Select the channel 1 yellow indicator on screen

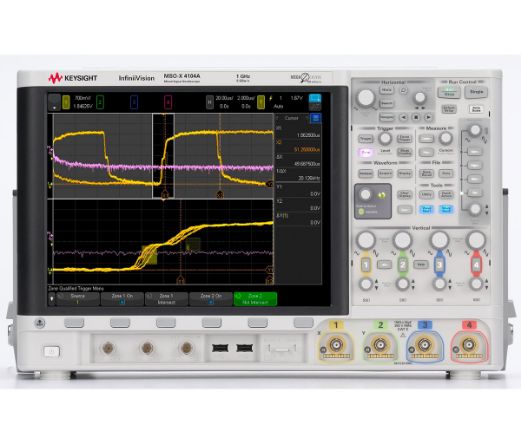point(66,102)
